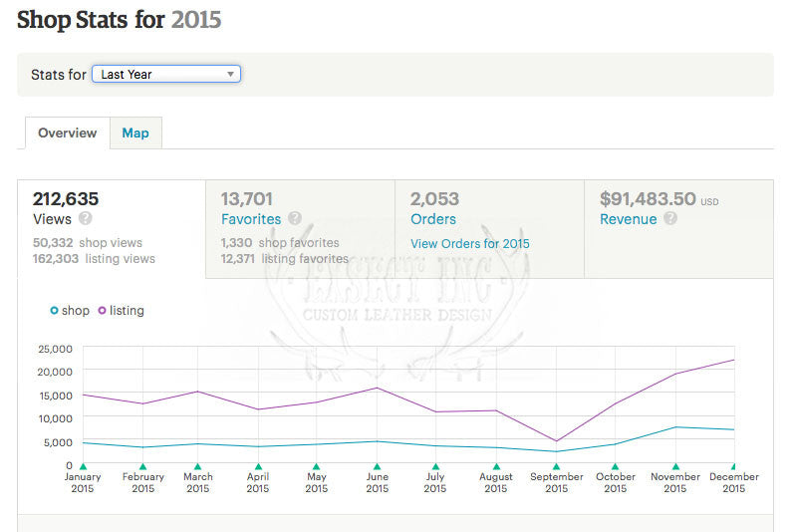Click the November 2015 green triangle marker
The width and height of the screenshot is (794, 532).
click(x=675, y=466)
